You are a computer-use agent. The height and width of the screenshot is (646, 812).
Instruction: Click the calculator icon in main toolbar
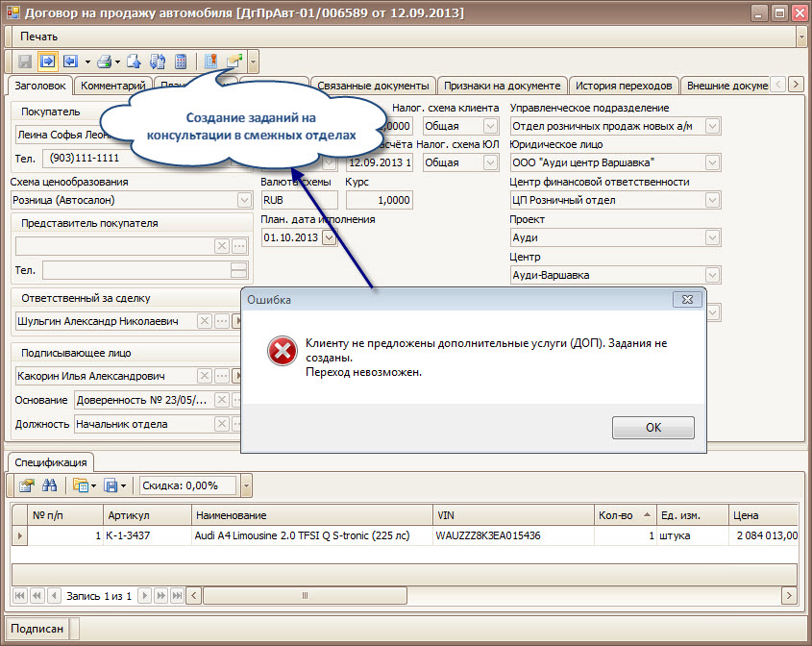(180, 62)
